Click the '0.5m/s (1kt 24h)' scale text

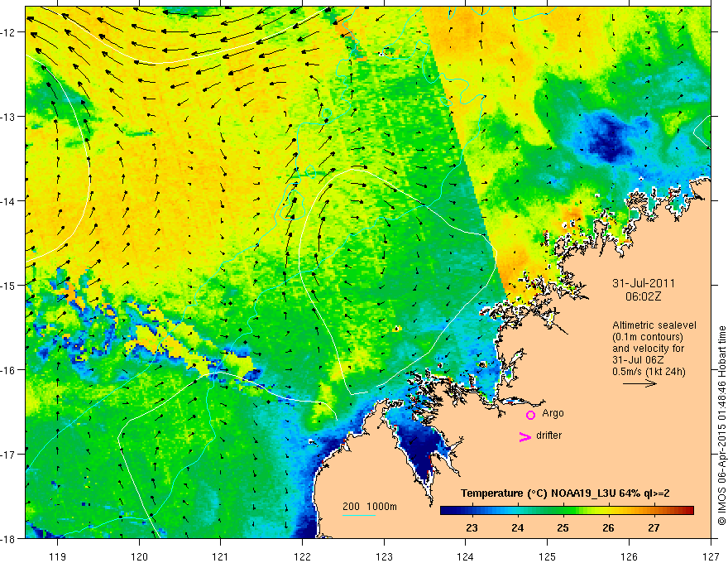[649, 372]
